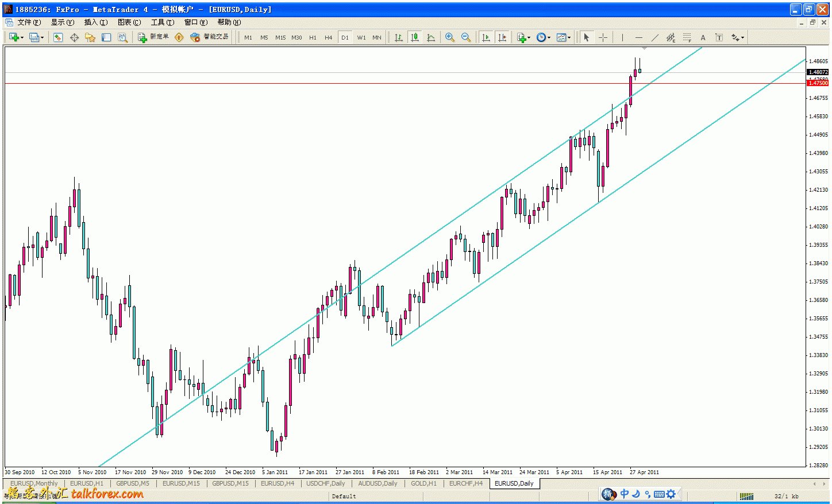832x504 pixels.
Task: Switch to H1 timeframe
Action: (313, 37)
